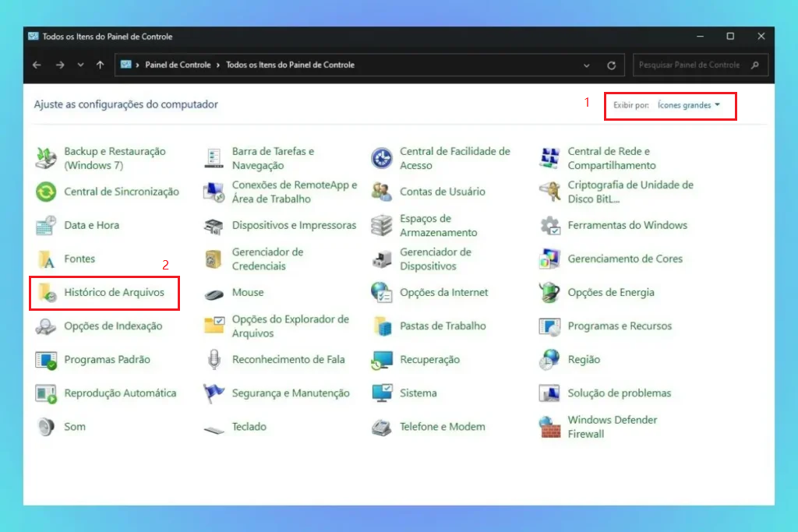Viewport: 798px width, 532px height.
Task: Click Todos os Itens do Painel breadcrumb
Action: [290, 65]
